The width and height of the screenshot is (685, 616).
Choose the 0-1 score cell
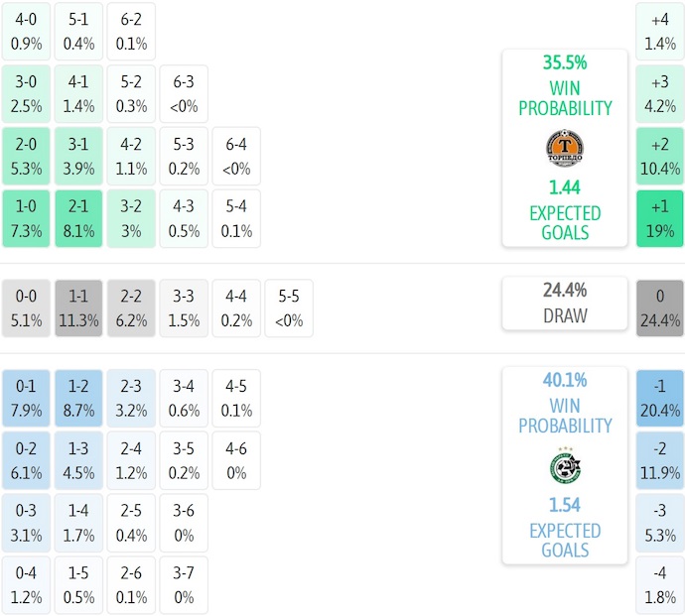click(x=26, y=398)
